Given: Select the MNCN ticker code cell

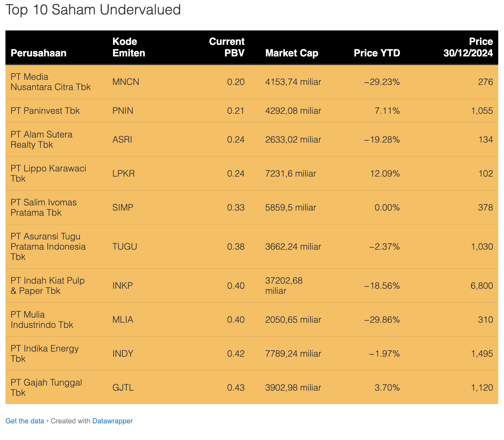Looking at the screenshot, I should point(126,82).
